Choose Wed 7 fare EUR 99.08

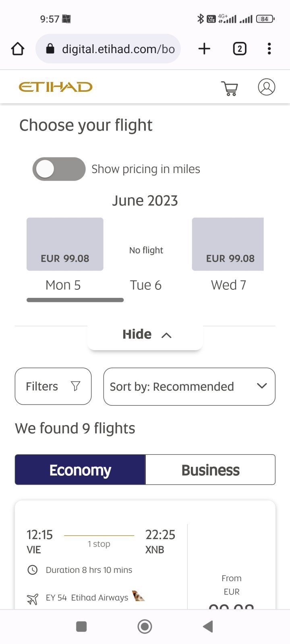tap(228, 244)
